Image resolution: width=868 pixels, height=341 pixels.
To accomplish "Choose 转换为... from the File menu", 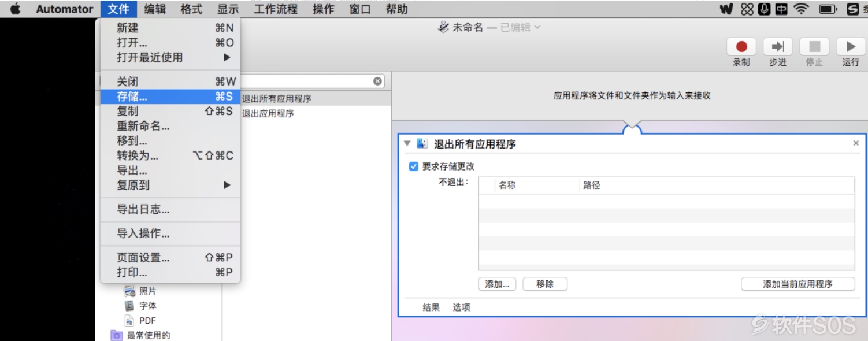I will (170, 155).
